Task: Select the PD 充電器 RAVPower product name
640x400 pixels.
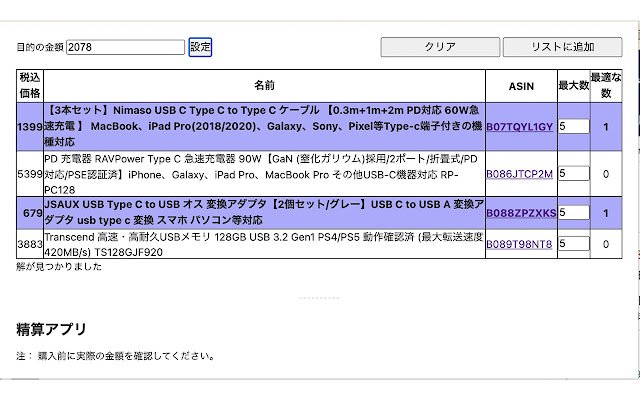Action: coord(261,174)
